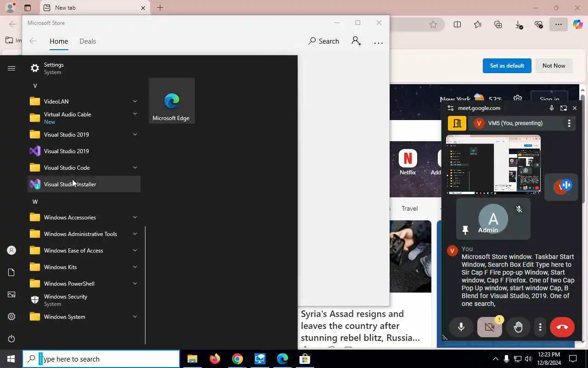Open Microsoft Edge from taskbar
This screenshot has height=368, width=588.
click(282, 359)
